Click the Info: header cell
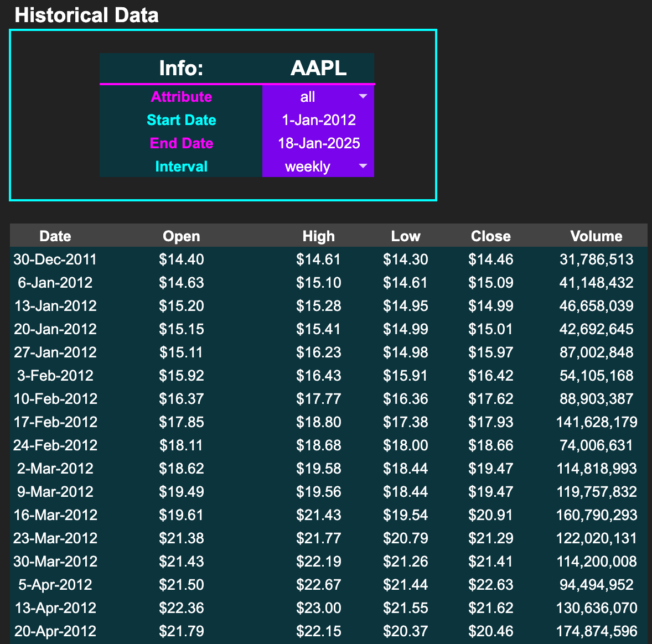Viewport: 652px width, 644px height. click(x=180, y=68)
